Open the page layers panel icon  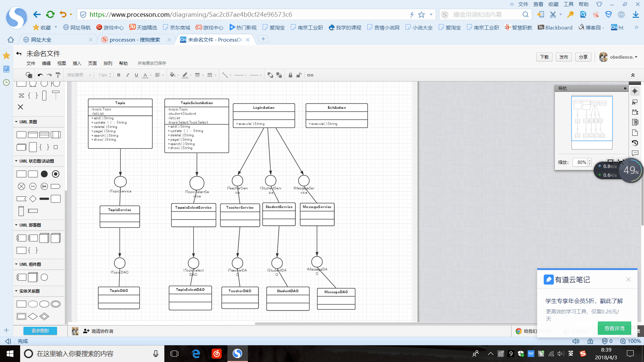click(635, 122)
